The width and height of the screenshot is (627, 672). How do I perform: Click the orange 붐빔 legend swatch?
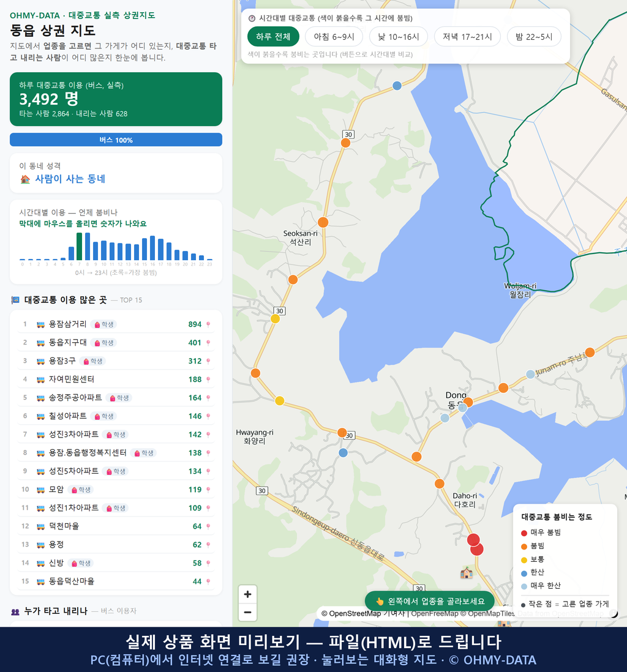(x=524, y=547)
